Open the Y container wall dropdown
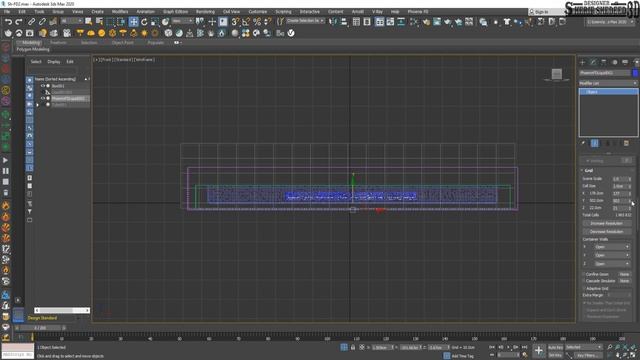640x360 pixels. pos(611,255)
